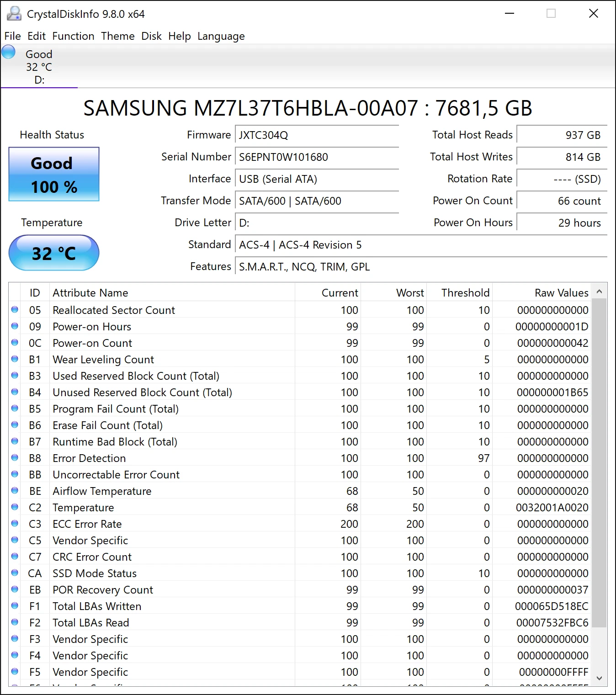Click the Total Host Writes value 814 GB
The image size is (616, 695).
click(x=562, y=157)
